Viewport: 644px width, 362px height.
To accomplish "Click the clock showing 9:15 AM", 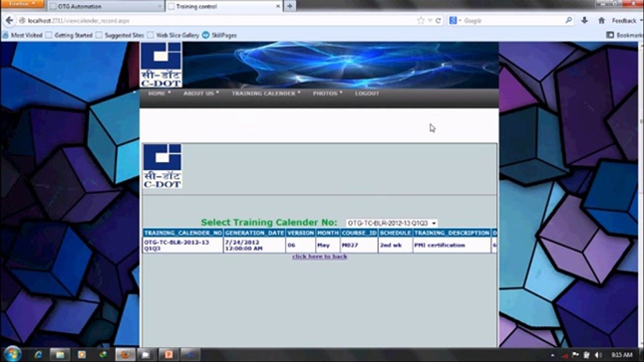I will (622, 355).
